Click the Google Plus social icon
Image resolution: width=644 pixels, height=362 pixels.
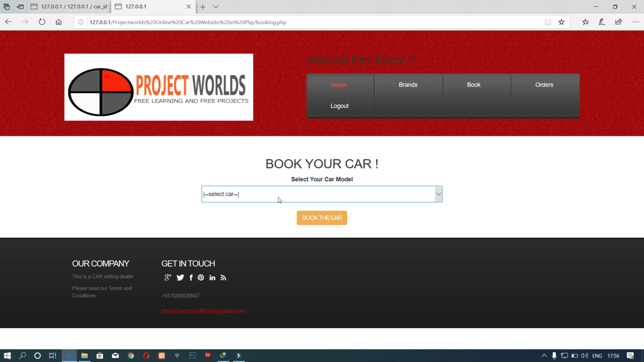[x=168, y=278]
